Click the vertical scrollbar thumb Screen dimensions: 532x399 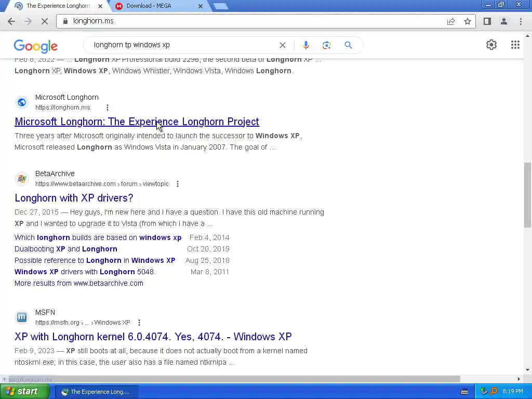click(x=527, y=195)
